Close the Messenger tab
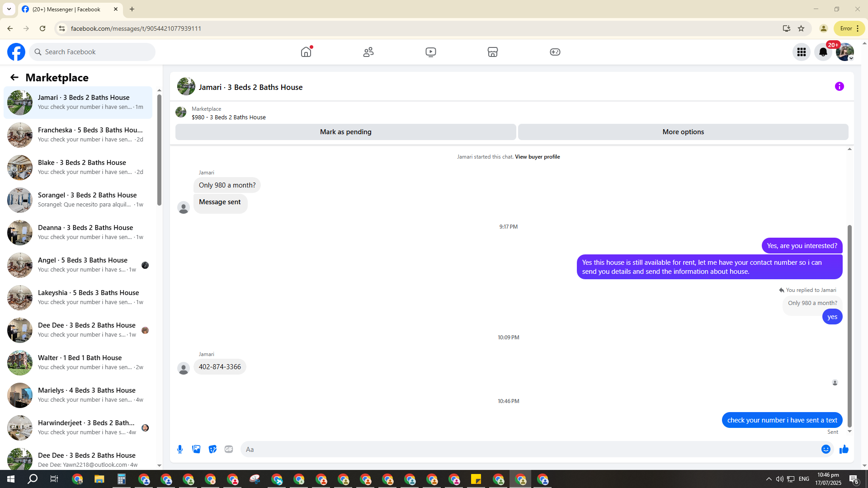Viewport: 868px width, 488px height. [x=116, y=9]
